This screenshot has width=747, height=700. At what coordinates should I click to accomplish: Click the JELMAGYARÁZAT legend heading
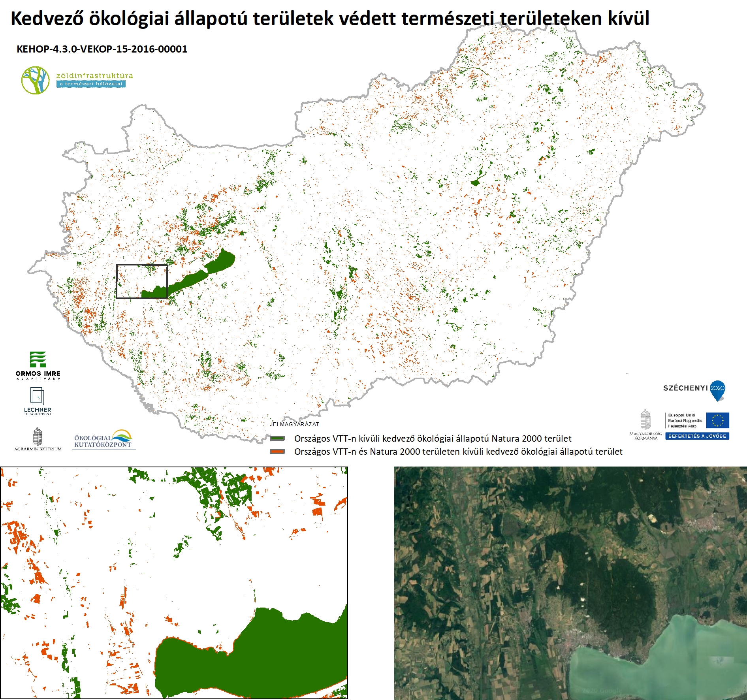click(x=294, y=424)
